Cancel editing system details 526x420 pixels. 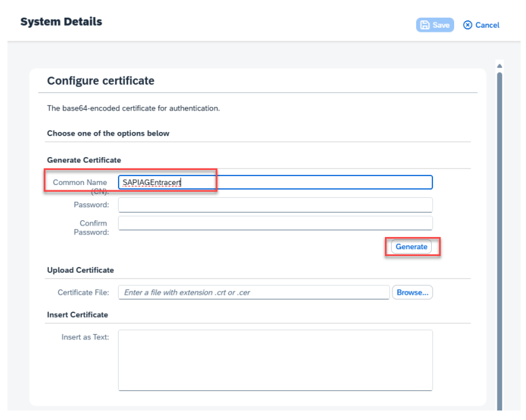481,25
